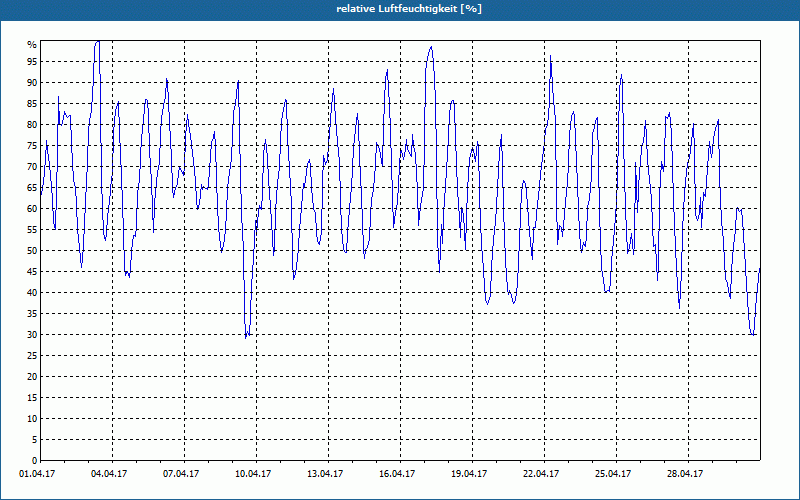Select the y-axis value '15'

point(32,397)
